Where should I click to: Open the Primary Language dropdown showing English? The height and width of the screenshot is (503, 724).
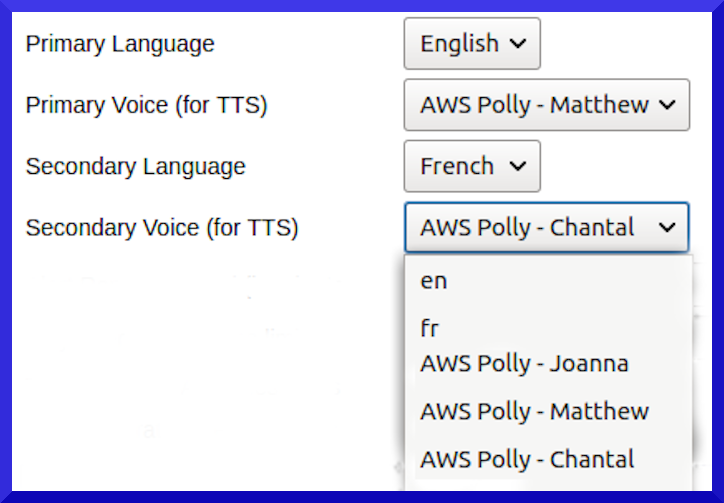point(472,43)
